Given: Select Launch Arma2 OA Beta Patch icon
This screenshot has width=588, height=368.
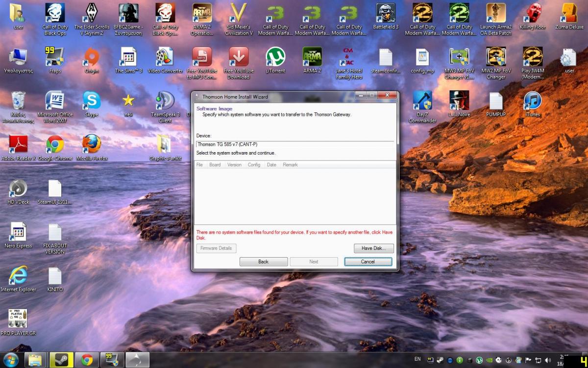Looking at the screenshot, I should coord(496,20).
